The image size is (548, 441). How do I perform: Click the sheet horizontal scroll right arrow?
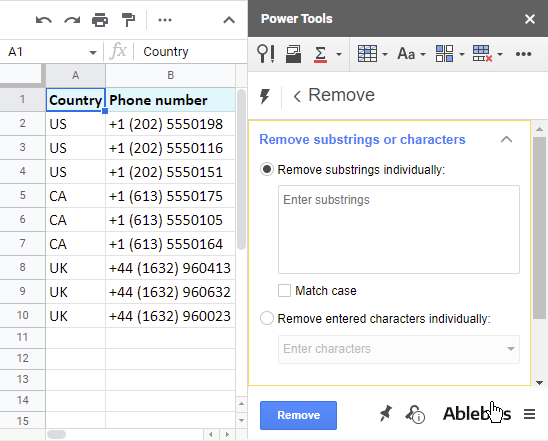pyautogui.click(x=227, y=435)
